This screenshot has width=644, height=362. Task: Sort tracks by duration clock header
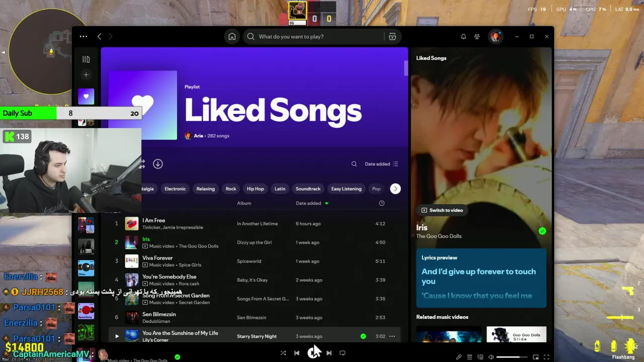pyautogui.click(x=381, y=203)
